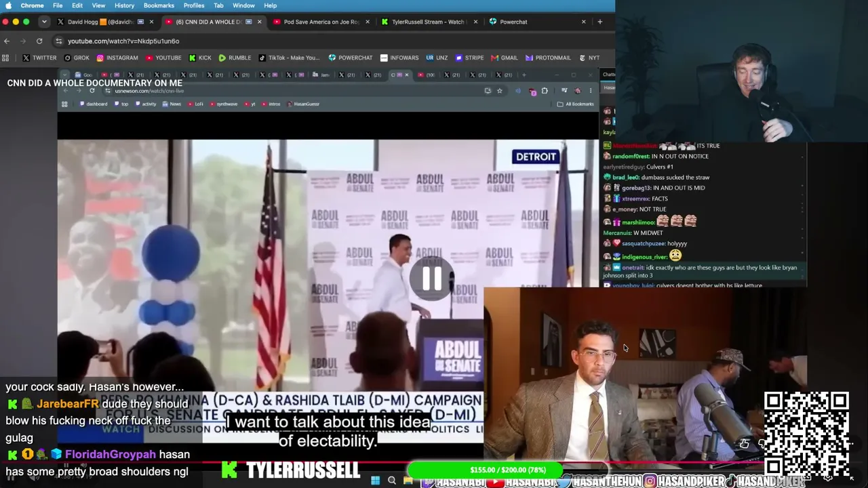This screenshot has width=868, height=488.
Task: Open the Profiles menu
Action: pos(193,5)
